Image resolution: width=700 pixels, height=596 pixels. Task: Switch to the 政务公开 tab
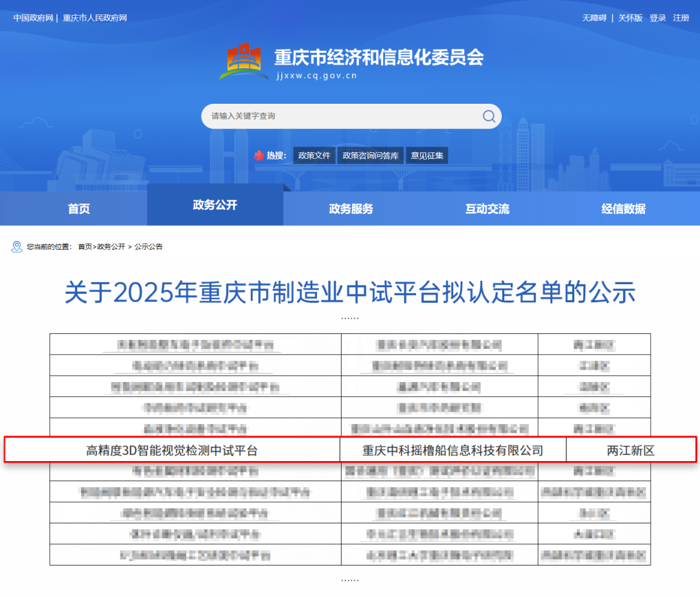click(215, 205)
